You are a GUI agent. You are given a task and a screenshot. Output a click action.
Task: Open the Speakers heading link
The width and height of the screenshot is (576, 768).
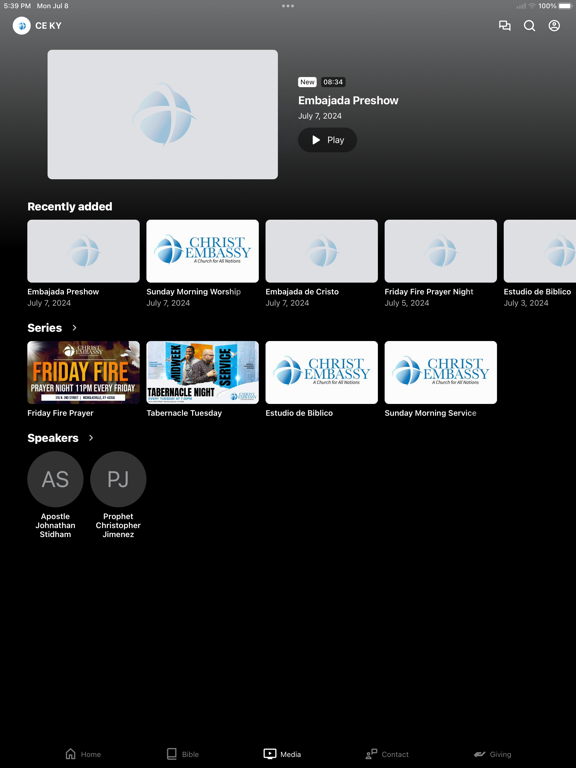[53, 438]
